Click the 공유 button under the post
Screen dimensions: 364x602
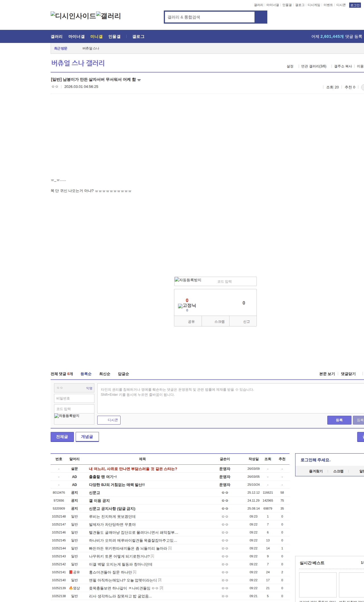click(x=188, y=322)
